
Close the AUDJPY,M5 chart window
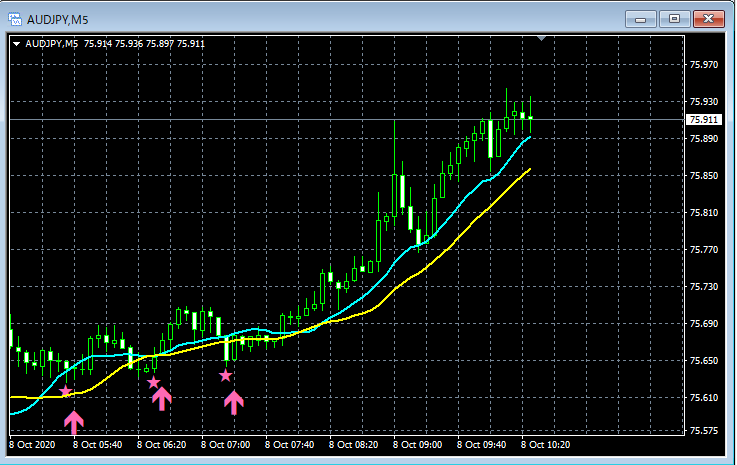coord(709,19)
